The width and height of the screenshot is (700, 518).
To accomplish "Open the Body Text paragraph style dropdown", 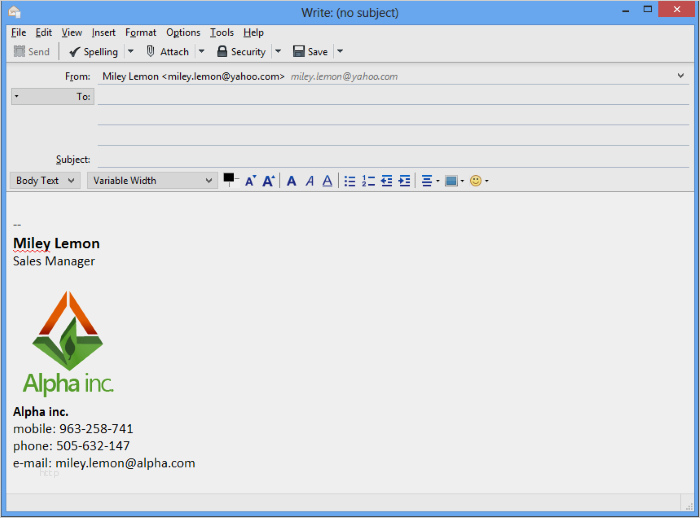I will coord(45,181).
